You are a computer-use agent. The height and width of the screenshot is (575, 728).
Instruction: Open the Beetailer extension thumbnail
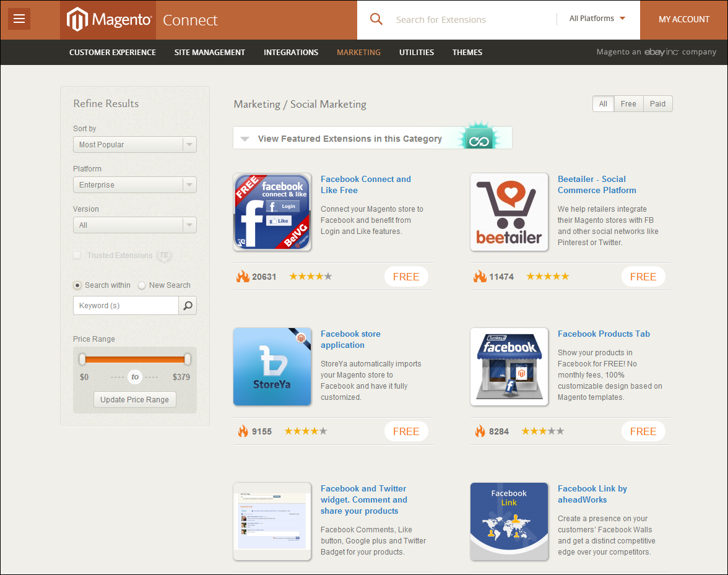(x=509, y=212)
